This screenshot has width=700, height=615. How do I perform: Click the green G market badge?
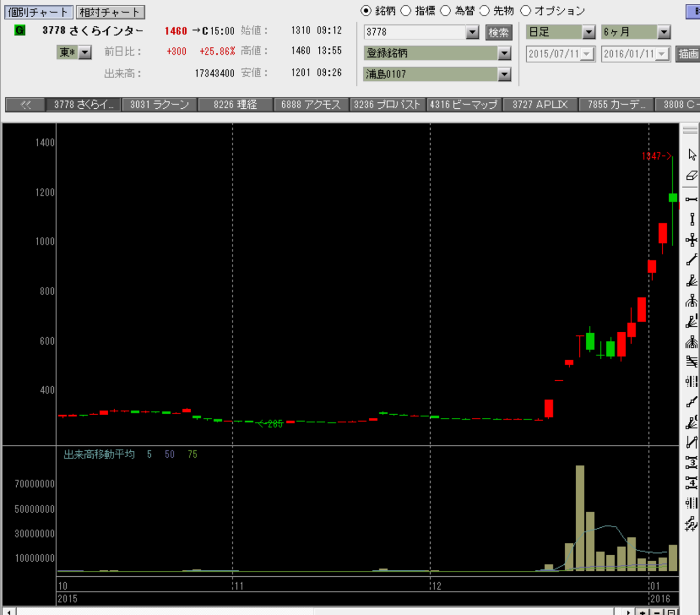20,30
